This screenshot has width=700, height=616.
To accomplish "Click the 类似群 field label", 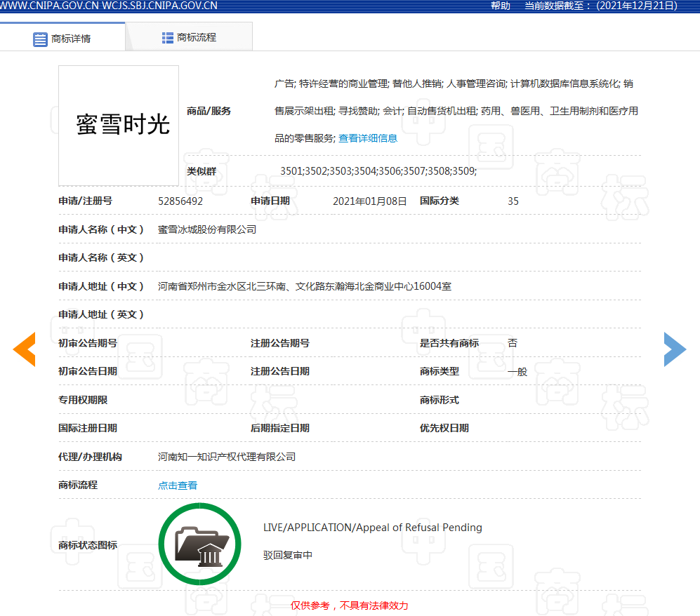I will (202, 171).
